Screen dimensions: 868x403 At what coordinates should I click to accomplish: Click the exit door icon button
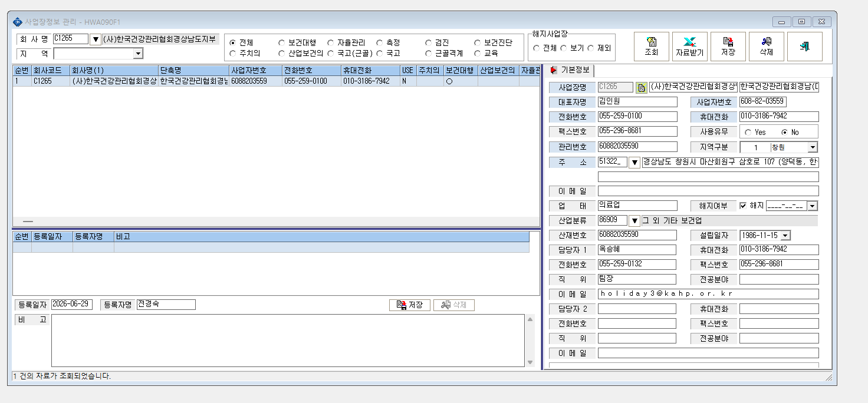pyautogui.click(x=805, y=47)
